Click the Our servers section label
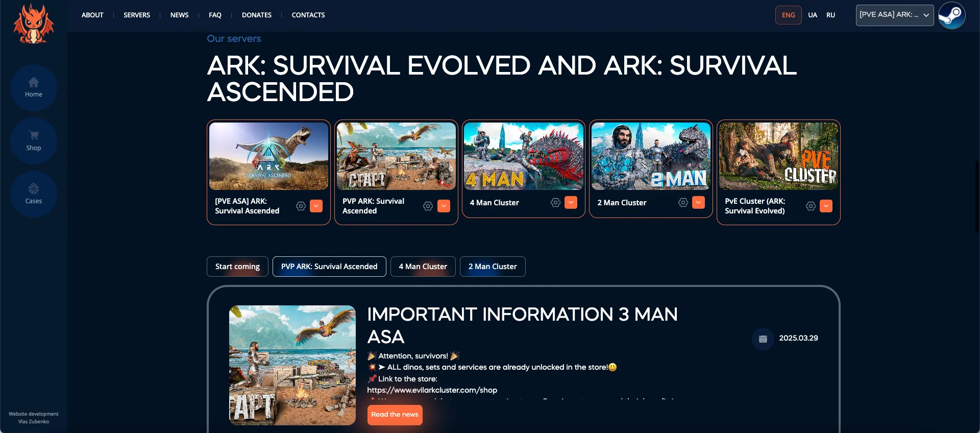This screenshot has width=980, height=433. 234,39
